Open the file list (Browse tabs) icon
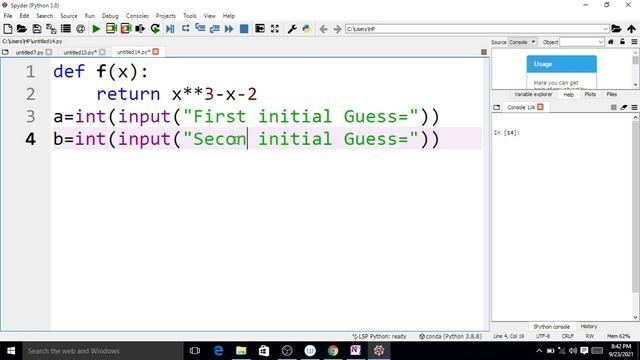This screenshot has height=360, width=640. (66, 29)
